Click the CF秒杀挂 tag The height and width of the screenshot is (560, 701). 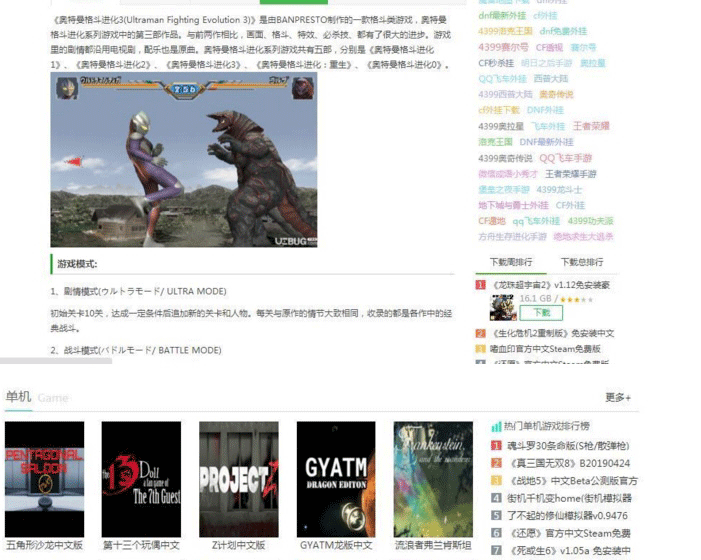(496, 63)
